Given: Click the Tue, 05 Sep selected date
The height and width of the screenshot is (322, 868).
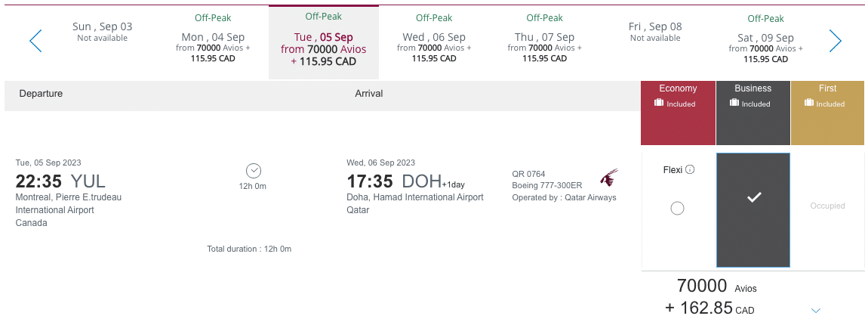Looking at the screenshot, I should click(323, 42).
